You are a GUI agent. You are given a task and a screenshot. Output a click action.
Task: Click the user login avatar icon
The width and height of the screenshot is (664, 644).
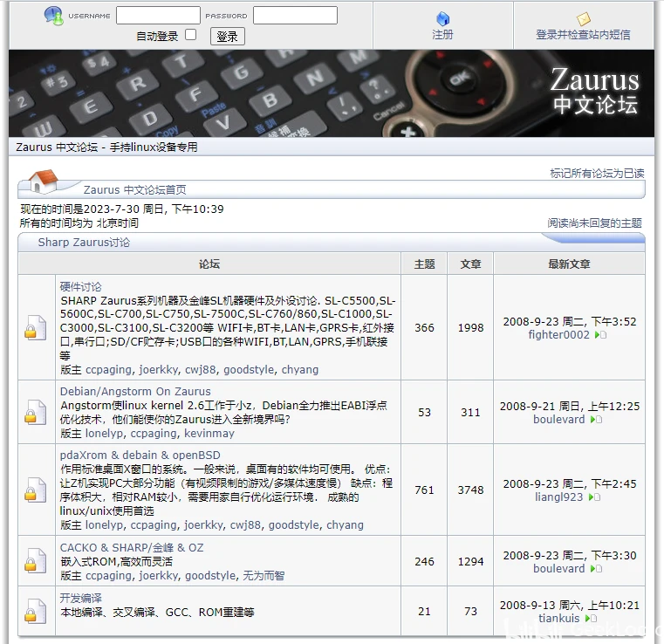54,16
